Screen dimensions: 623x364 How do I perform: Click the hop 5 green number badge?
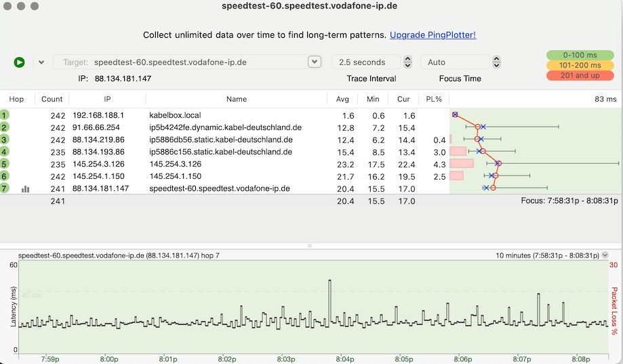pos(5,164)
